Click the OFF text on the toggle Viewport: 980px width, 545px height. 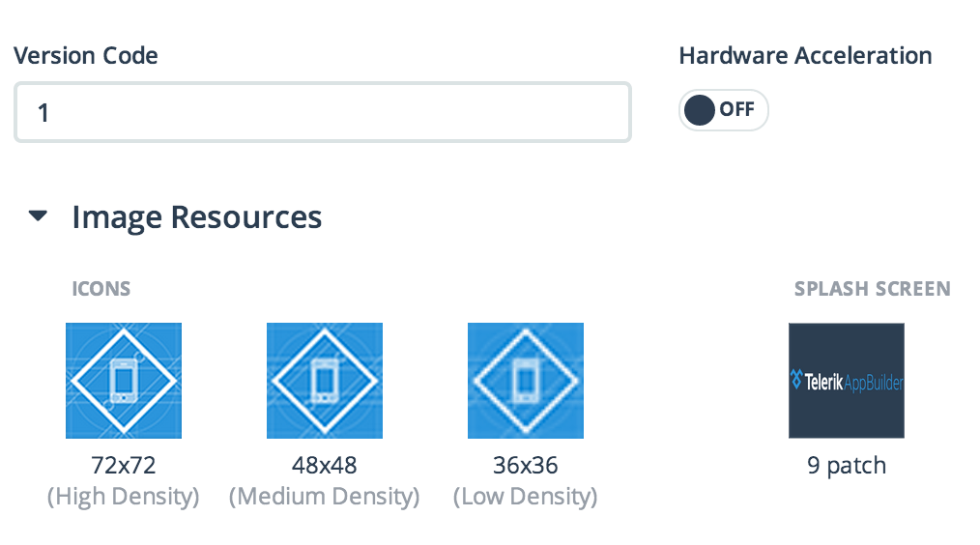click(736, 110)
